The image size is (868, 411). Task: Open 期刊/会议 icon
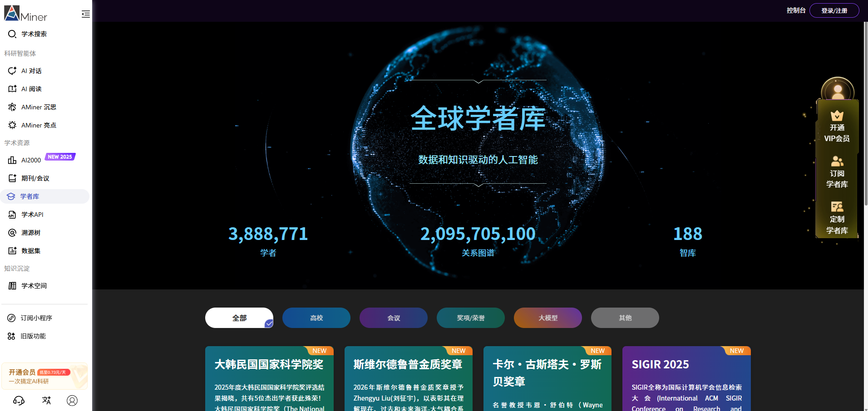(x=12, y=178)
